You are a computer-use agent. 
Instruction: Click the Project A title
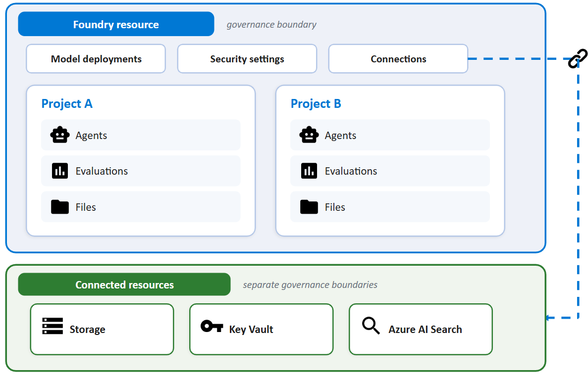67,103
